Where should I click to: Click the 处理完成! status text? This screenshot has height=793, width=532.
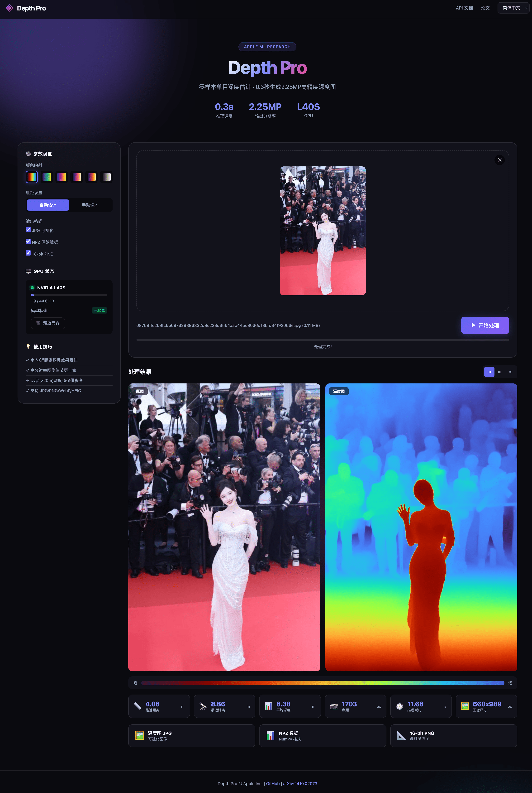pos(323,347)
